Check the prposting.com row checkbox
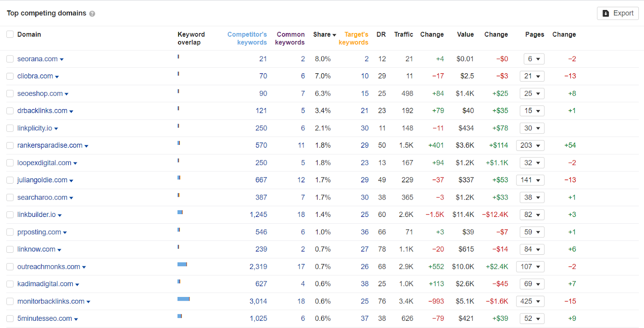Viewport: 644px width, 328px height. (x=10, y=232)
